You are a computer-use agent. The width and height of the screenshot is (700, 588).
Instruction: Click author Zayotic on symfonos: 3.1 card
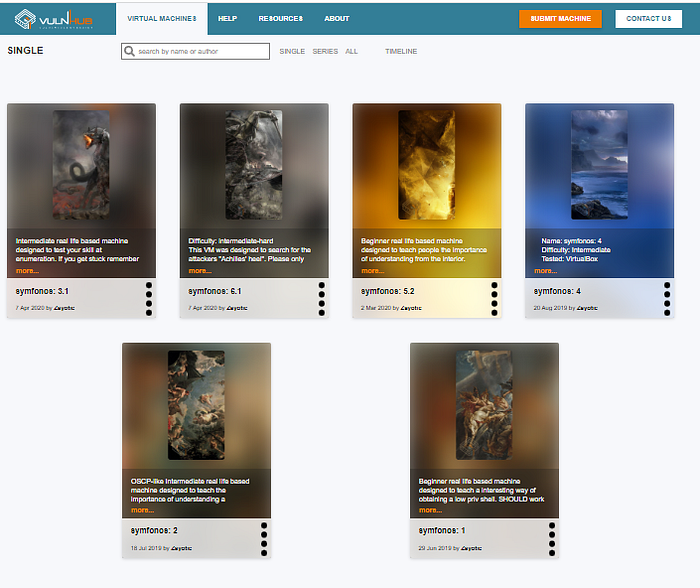(64, 308)
